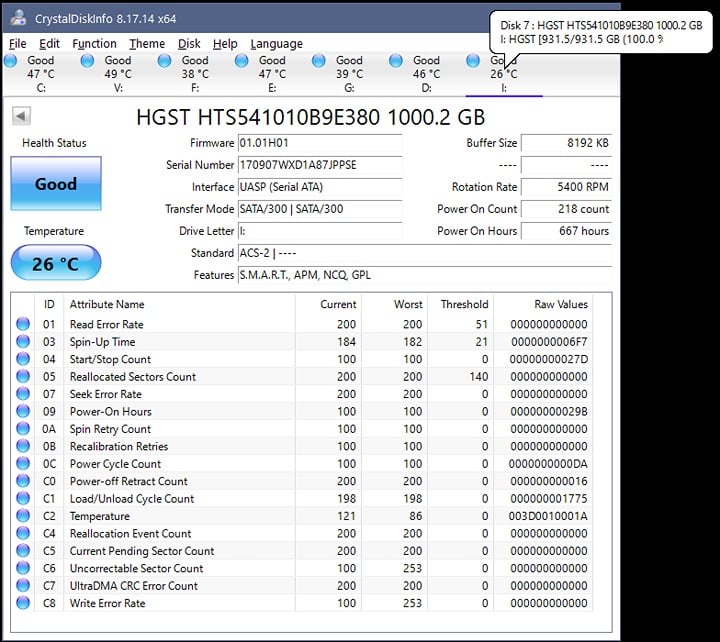The height and width of the screenshot is (642, 720).
Task: Click the 26 °C temperature button
Action: [56, 263]
